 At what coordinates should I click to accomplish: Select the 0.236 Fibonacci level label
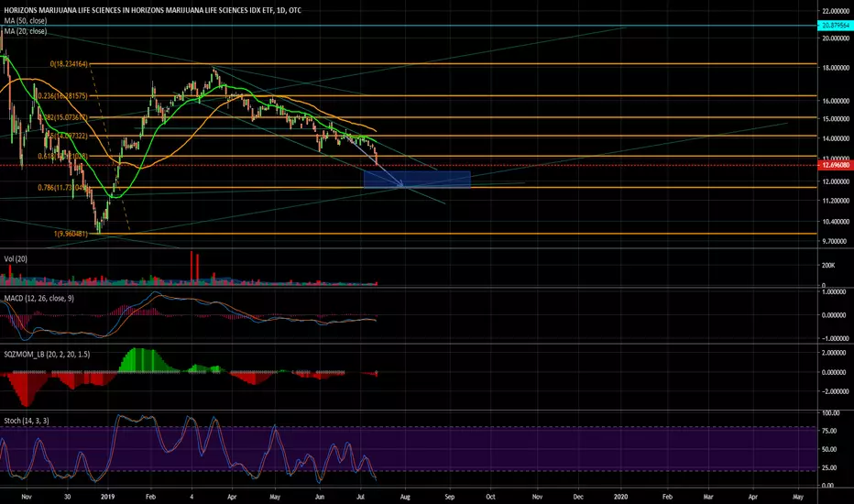pyautogui.click(x=62, y=96)
